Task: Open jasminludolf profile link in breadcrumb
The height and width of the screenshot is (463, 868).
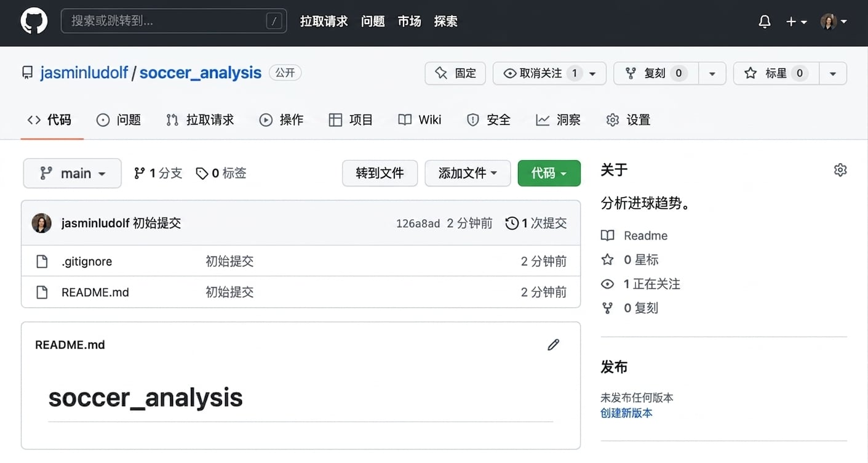Action: 84,73
